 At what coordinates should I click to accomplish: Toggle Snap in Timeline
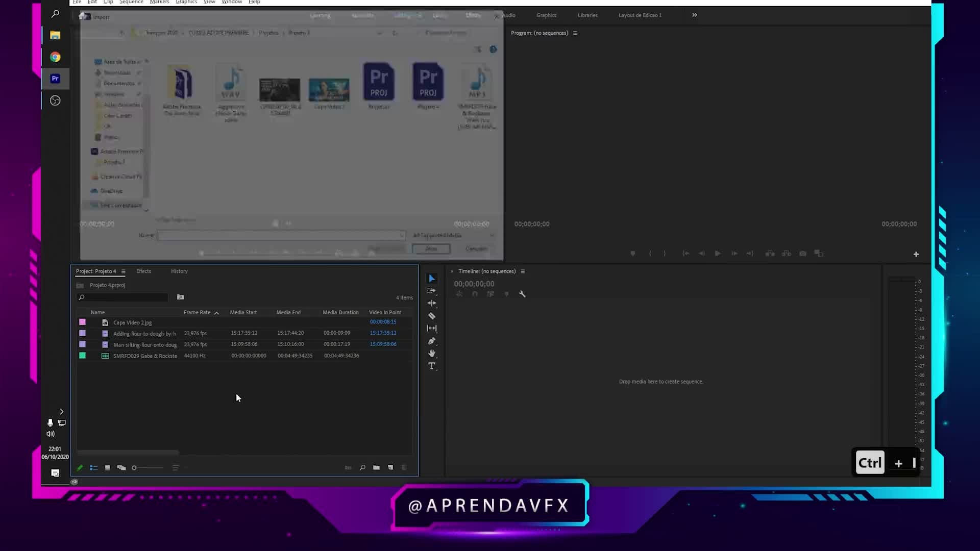point(475,294)
